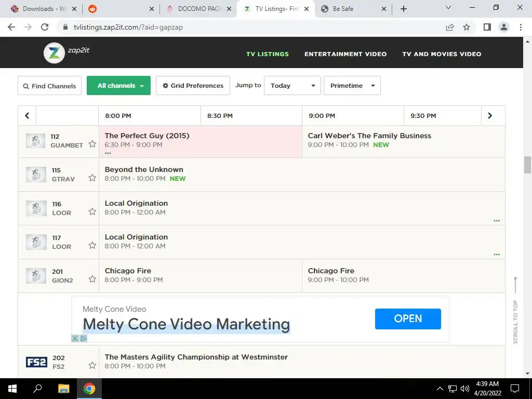Go to later time slots arrow

[x=489, y=116]
